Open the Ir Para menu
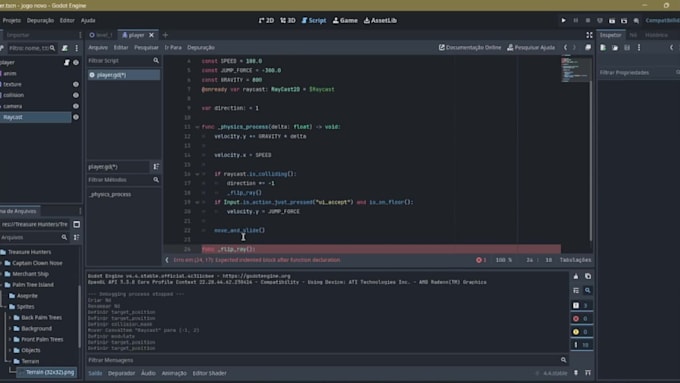 click(173, 48)
